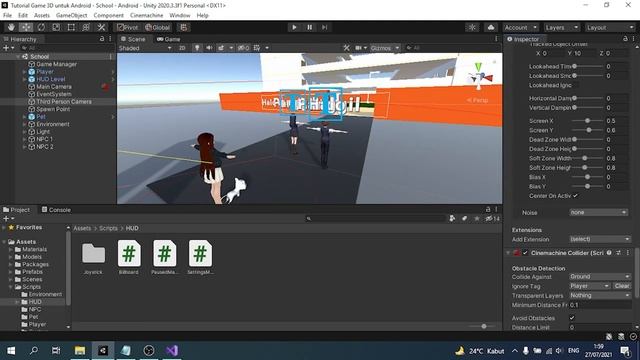
Task: Click the scene component tools icon
Action: [x=347, y=48]
